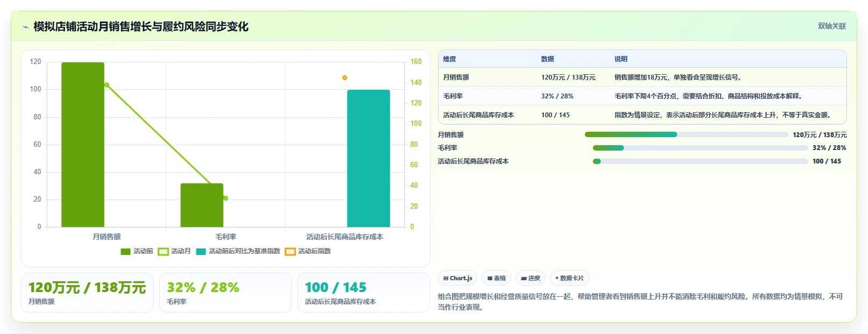Click table cell 100 / 145
This screenshot has height=334, width=868.
(555, 115)
